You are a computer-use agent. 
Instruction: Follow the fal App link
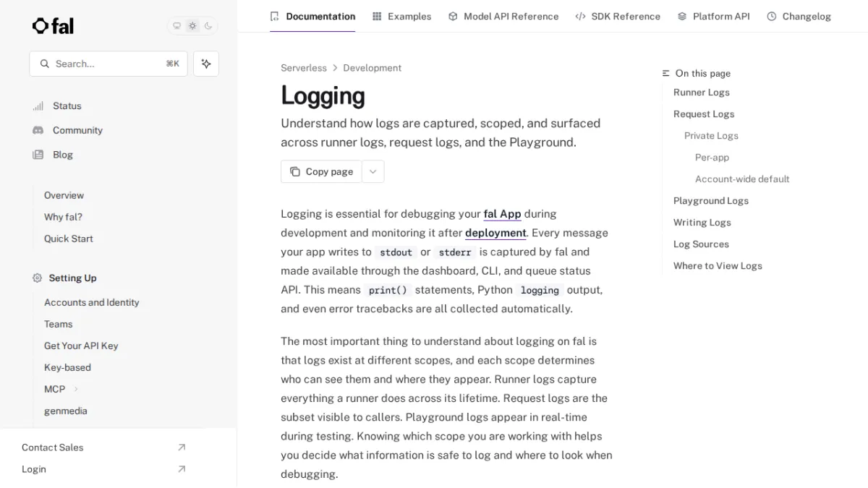click(x=502, y=214)
